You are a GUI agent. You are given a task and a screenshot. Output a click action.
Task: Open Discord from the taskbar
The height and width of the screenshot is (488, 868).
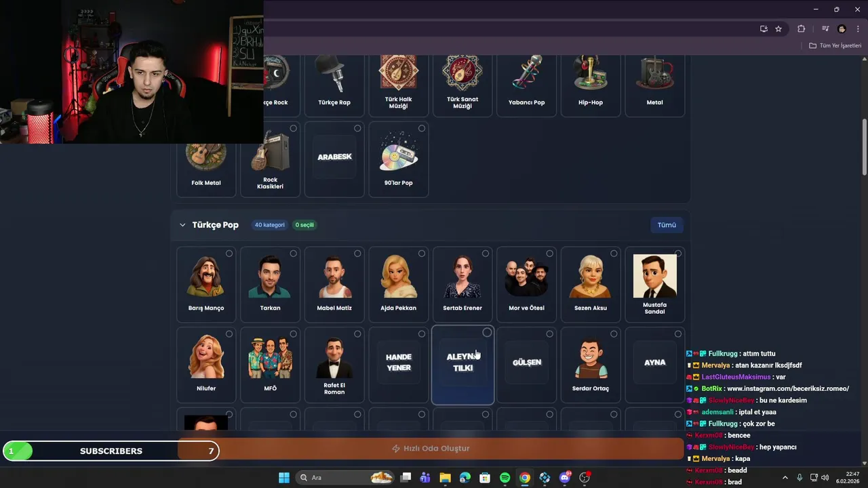564,478
